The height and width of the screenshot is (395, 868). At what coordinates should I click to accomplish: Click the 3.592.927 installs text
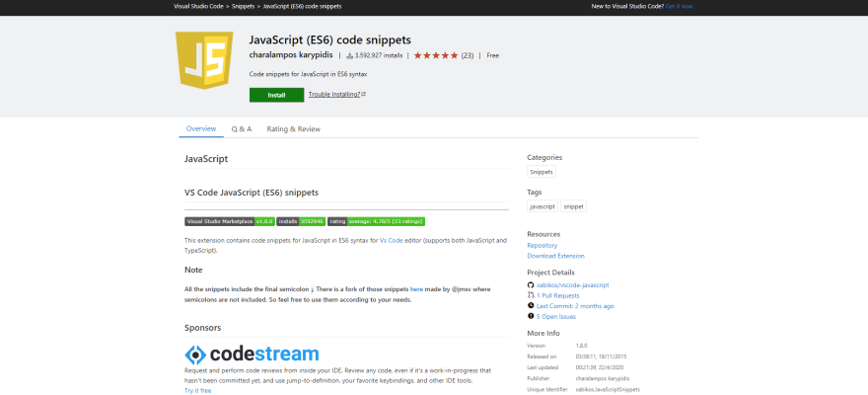(x=379, y=55)
